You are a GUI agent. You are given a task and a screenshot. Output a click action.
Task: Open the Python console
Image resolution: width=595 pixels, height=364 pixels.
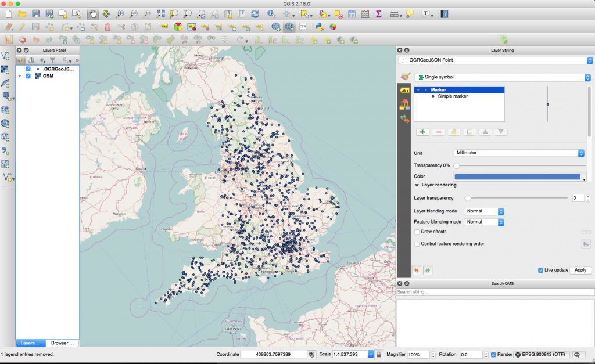[319, 27]
